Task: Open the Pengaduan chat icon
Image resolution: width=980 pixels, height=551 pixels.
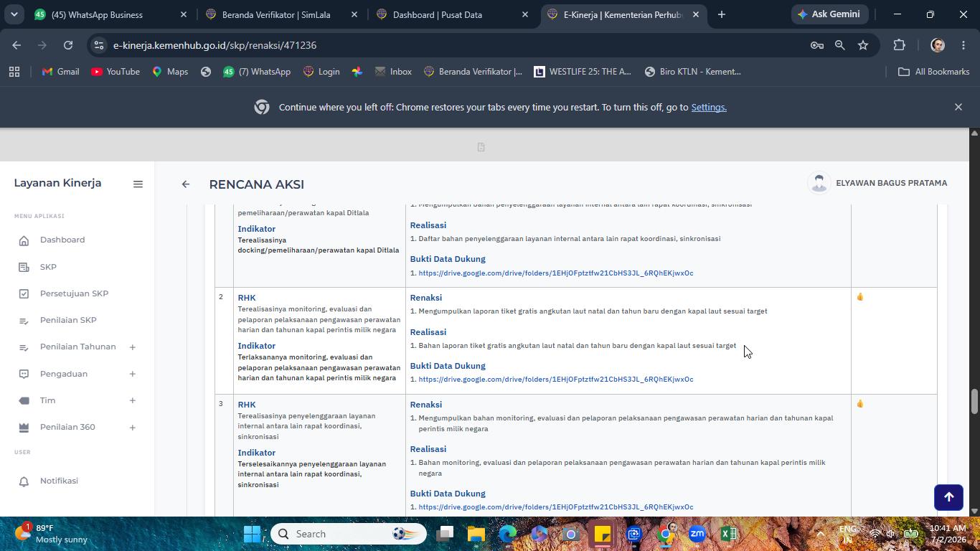Action: pyautogui.click(x=24, y=374)
